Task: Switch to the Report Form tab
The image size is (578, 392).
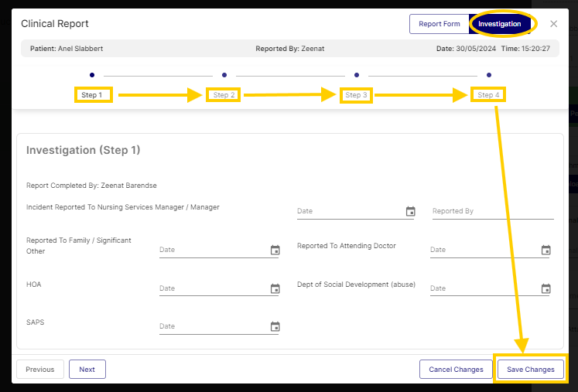Action: click(439, 24)
